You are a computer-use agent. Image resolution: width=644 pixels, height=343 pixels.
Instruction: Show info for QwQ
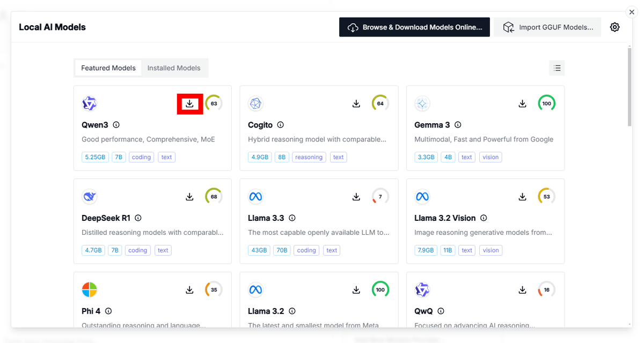pos(441,311)
